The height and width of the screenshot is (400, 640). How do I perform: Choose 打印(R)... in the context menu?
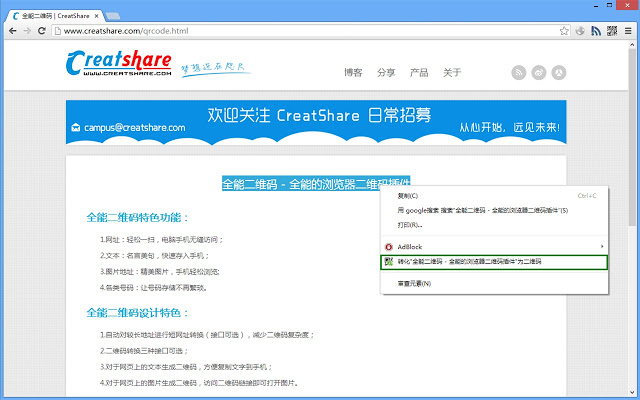pos(494,225)
